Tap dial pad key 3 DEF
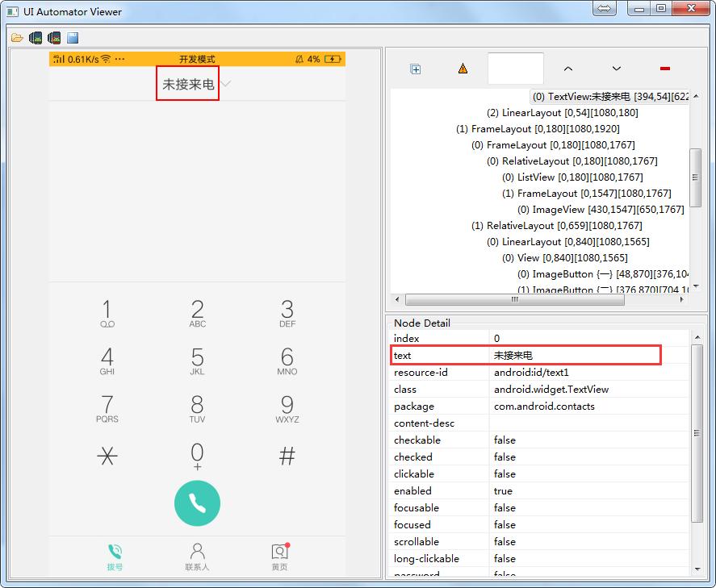This screenshot has height=588, width=716. pos(287,314)
